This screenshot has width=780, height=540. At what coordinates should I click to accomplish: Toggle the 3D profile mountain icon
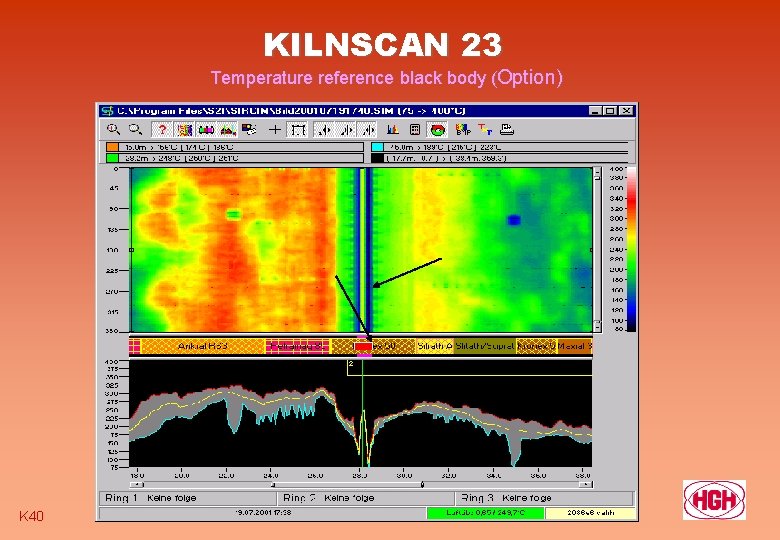pos(228,130)
